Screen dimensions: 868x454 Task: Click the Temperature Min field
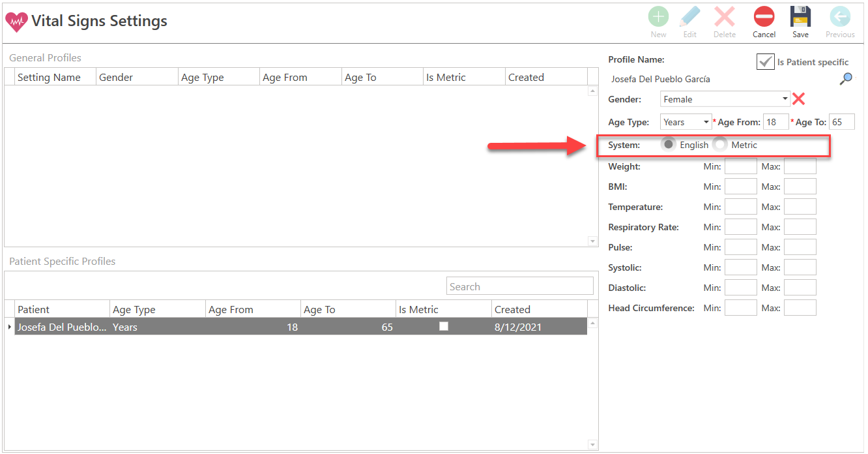pos(741,207)
